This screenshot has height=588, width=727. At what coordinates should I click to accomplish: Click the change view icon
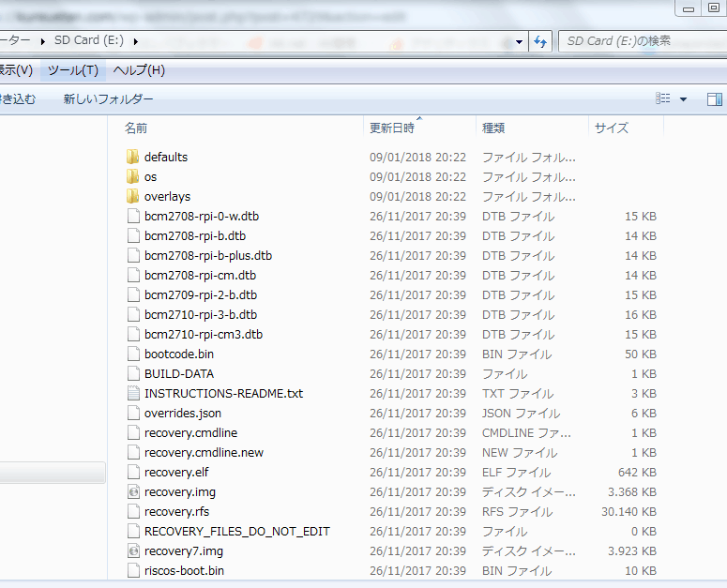coord(663,98)
